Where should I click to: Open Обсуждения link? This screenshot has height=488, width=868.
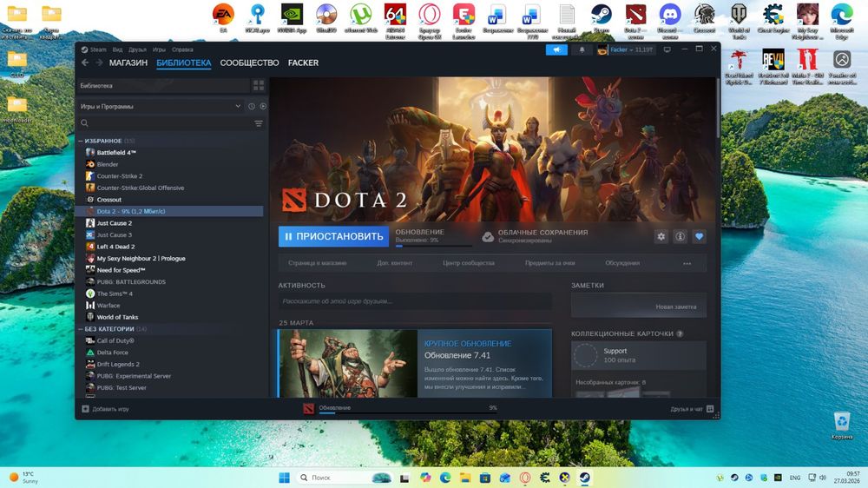point(622,263)
